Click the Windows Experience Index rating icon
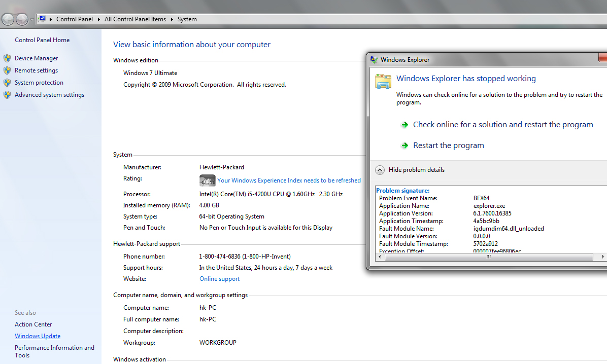607x364 pixels. 207,180
